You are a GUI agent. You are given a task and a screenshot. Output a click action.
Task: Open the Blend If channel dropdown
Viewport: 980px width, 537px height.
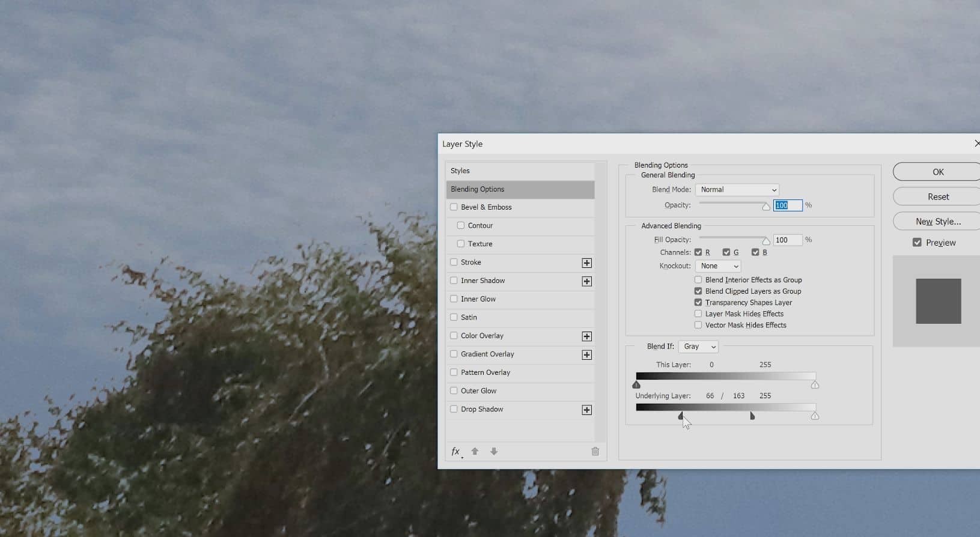click(698, 347)
